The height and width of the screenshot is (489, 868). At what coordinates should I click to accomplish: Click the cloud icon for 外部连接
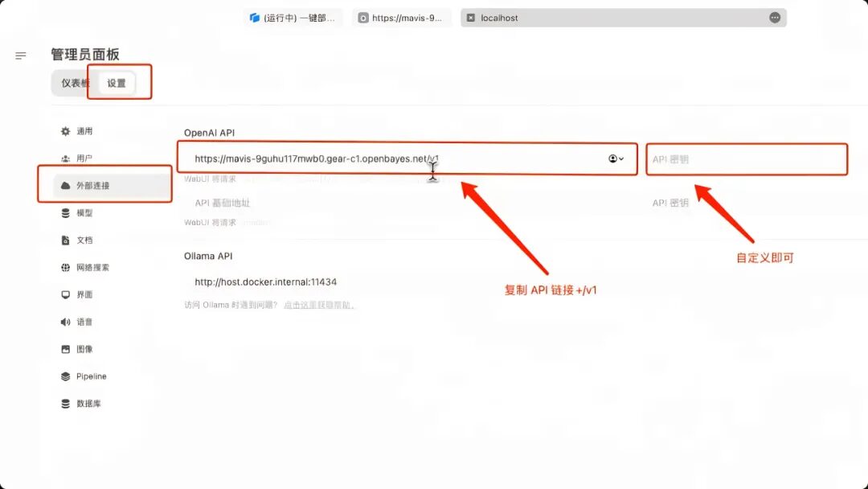(66, 186)
